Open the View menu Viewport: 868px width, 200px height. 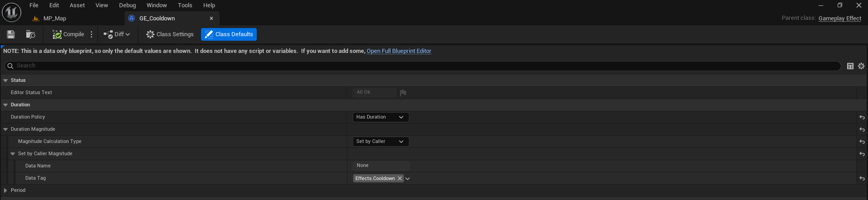pyautogui.click(x=102, y=5)
